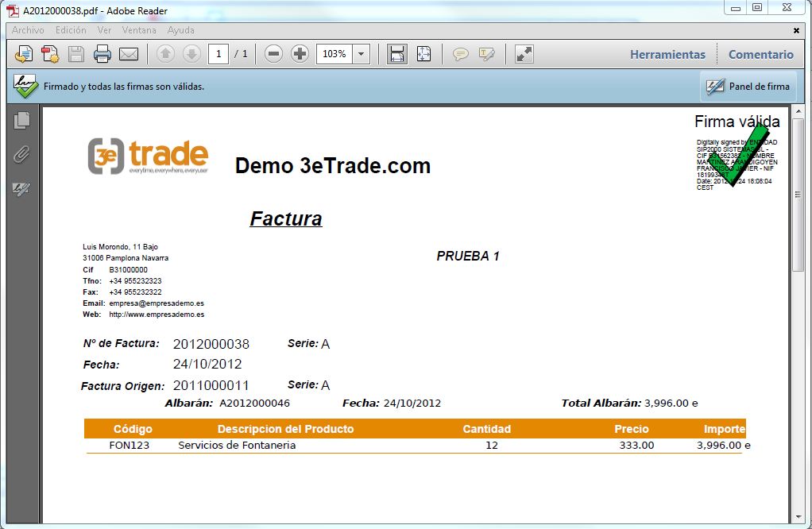Click albarán number A2012000046

255,404
